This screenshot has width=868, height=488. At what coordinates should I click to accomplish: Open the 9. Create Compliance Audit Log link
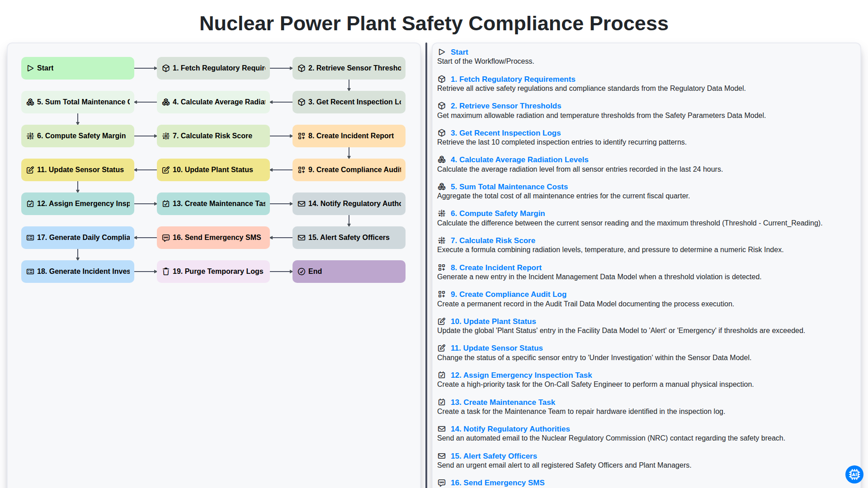coord(509,294)
